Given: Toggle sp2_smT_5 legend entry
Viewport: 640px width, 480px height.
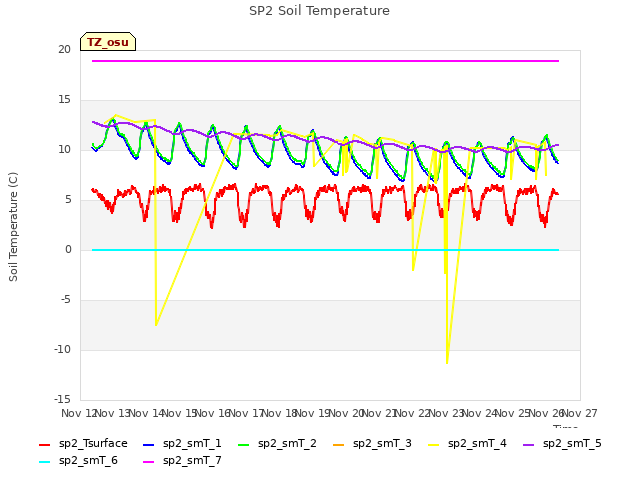Looking at the screenshot, I should pyautogui.click(x=562, y=443).
